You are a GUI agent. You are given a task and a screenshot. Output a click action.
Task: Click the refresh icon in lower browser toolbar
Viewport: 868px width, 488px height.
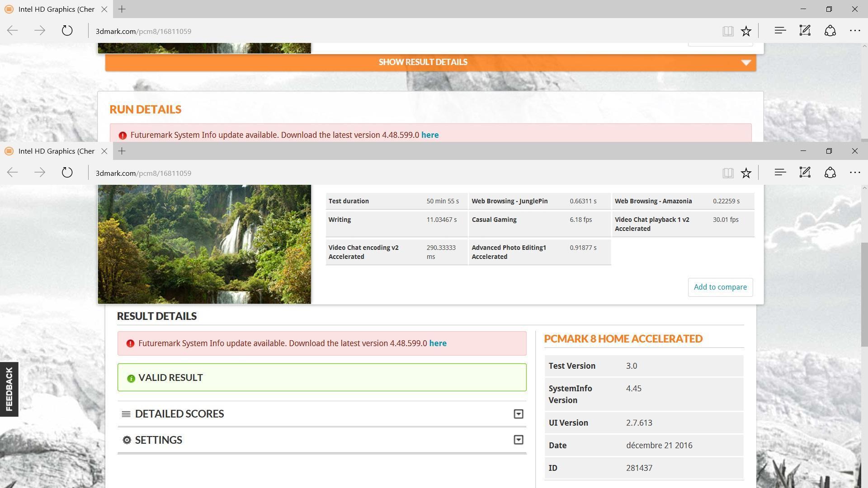point(67,173)
